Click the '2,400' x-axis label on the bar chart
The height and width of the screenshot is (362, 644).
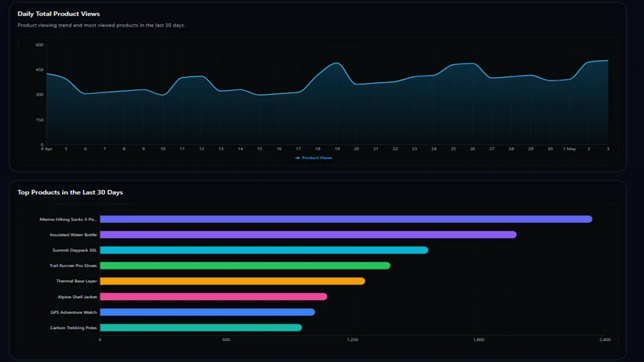(x=605, y=339)
